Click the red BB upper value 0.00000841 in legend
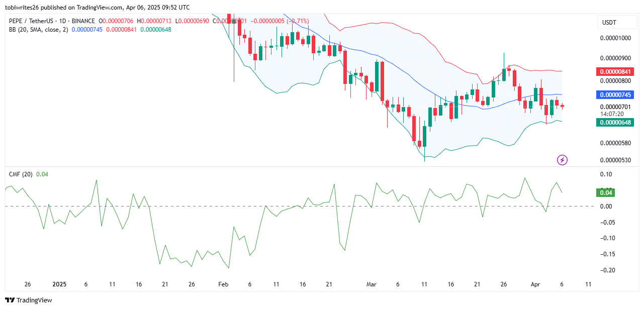This screenshot has height=309, width=644. coord(121,30)
